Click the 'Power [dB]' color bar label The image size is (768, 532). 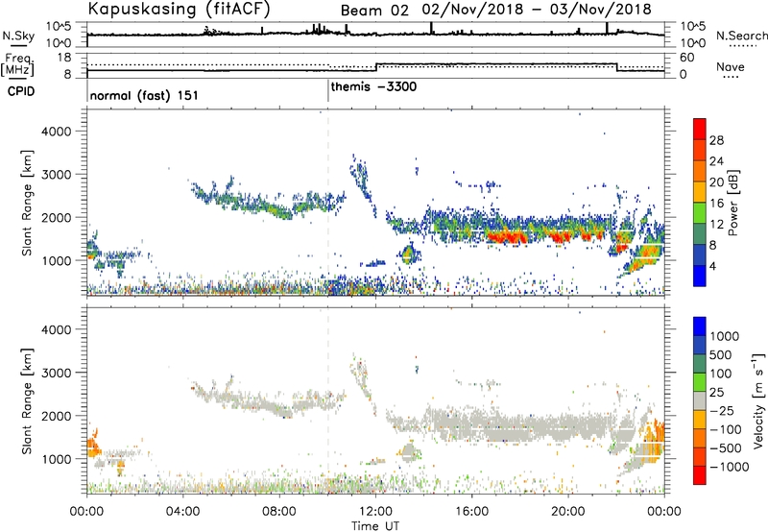[x=733, y=203]
